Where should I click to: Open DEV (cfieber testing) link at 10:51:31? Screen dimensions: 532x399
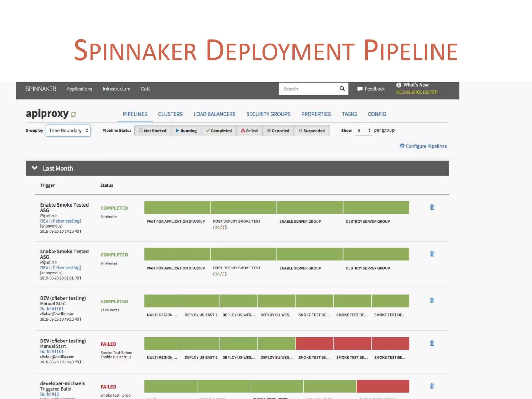(61, 268)
